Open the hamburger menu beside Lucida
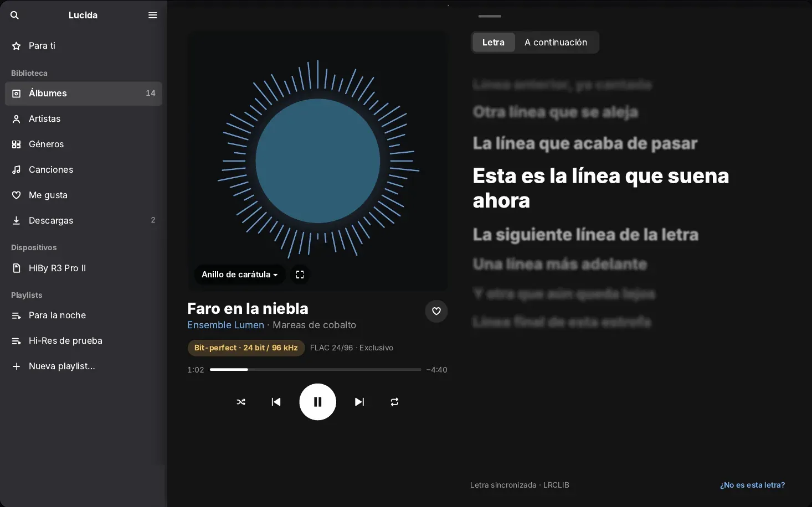The width and height of the screenshot is (812, 507). [x=153, y=15]
